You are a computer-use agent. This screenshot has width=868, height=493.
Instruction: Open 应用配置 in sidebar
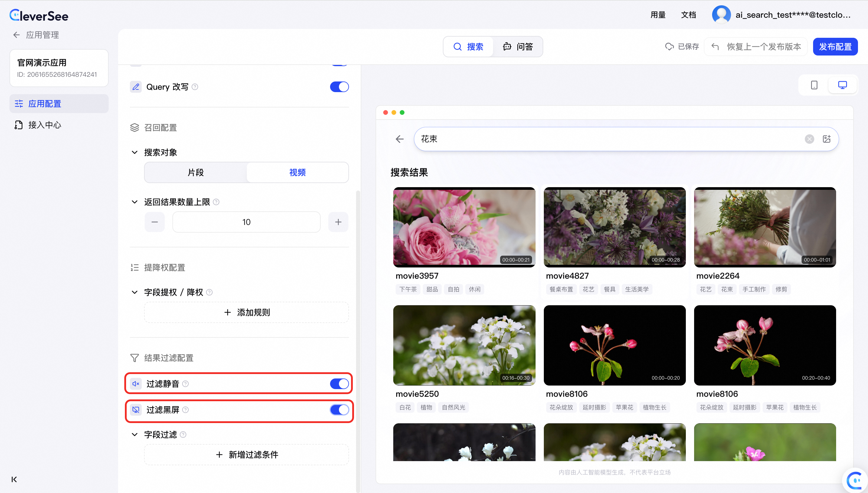(x=59, y=104)
